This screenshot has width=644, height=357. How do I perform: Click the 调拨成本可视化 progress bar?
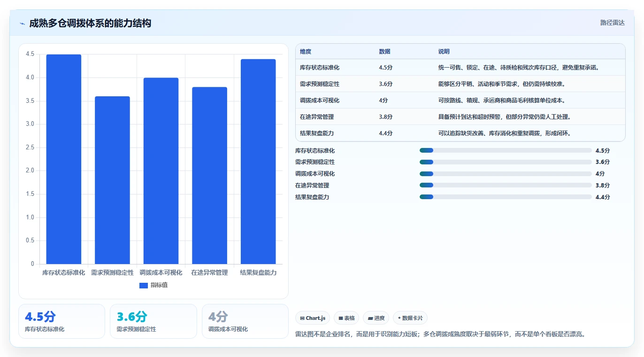506,174
